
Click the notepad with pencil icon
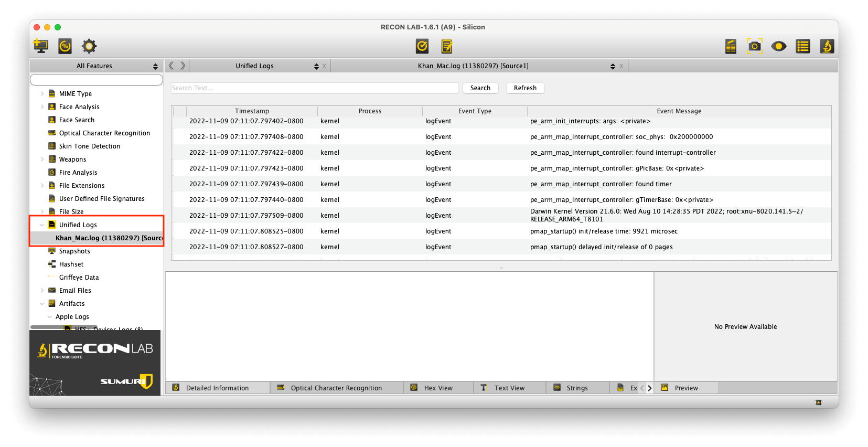[x=447, y=46]
